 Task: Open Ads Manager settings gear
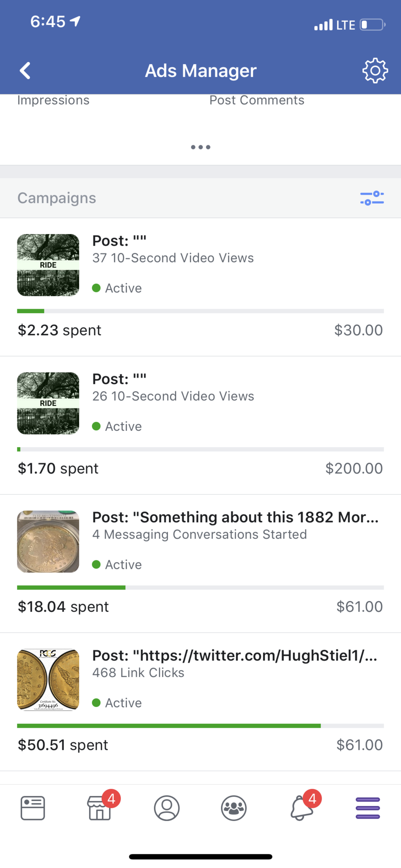point(375,71)
